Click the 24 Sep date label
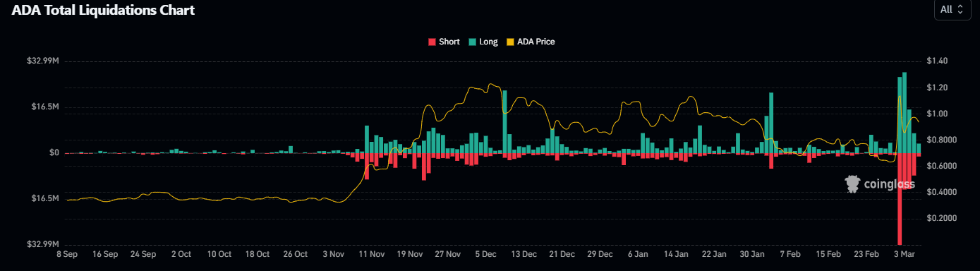Viewport: 980px width, 271px height. [x=143, y=253]
